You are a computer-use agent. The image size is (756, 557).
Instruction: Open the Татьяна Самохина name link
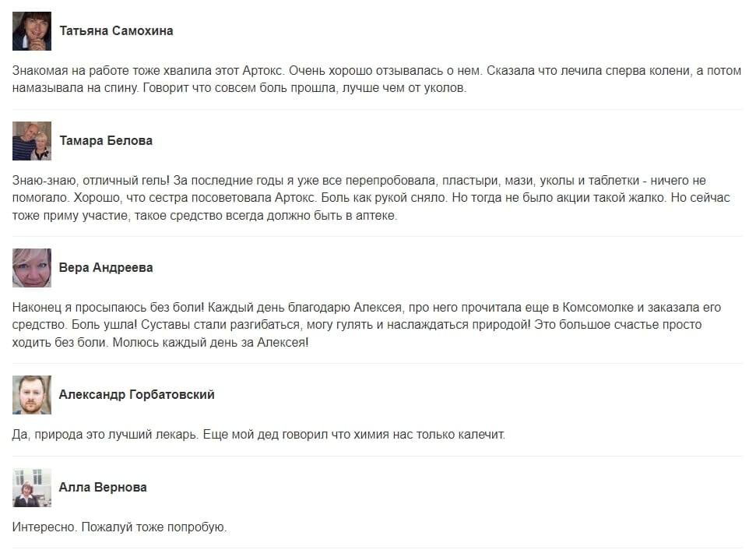click(116, 31)
